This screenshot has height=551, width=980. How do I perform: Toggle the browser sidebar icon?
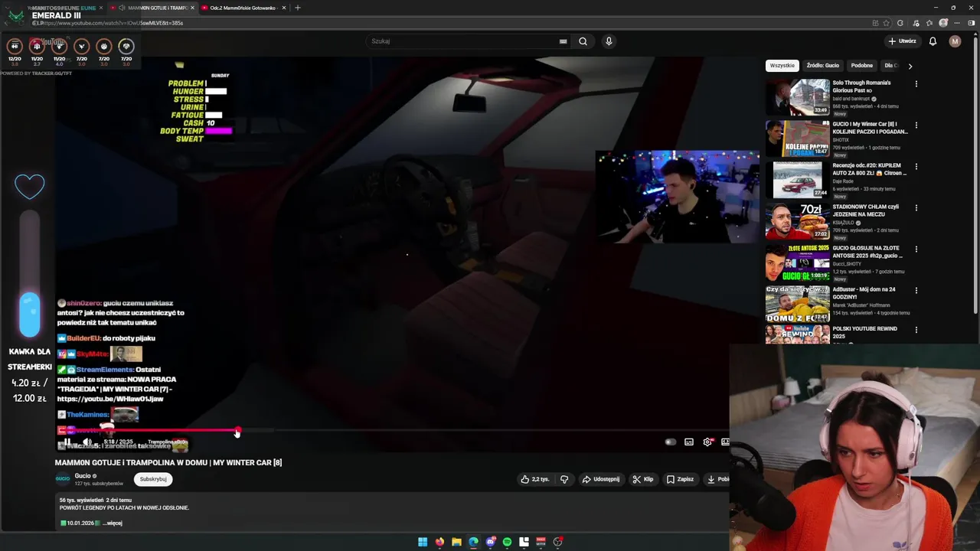pos(971,23)
